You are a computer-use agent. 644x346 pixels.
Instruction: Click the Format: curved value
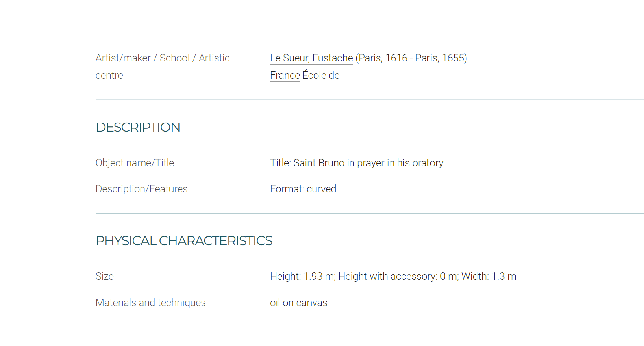tap(303, 189)
